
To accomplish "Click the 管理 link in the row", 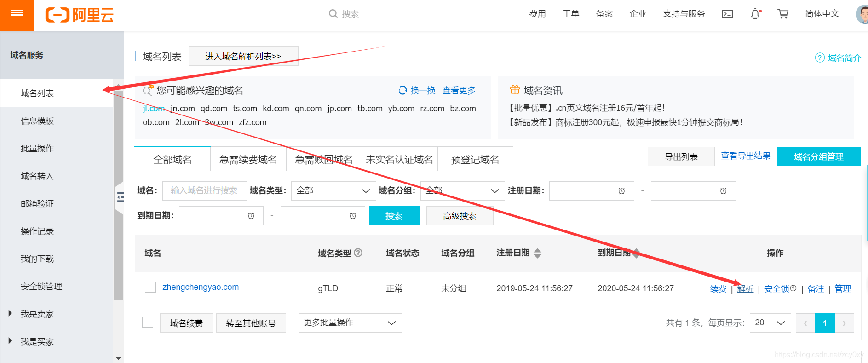I will pos(843,288).
